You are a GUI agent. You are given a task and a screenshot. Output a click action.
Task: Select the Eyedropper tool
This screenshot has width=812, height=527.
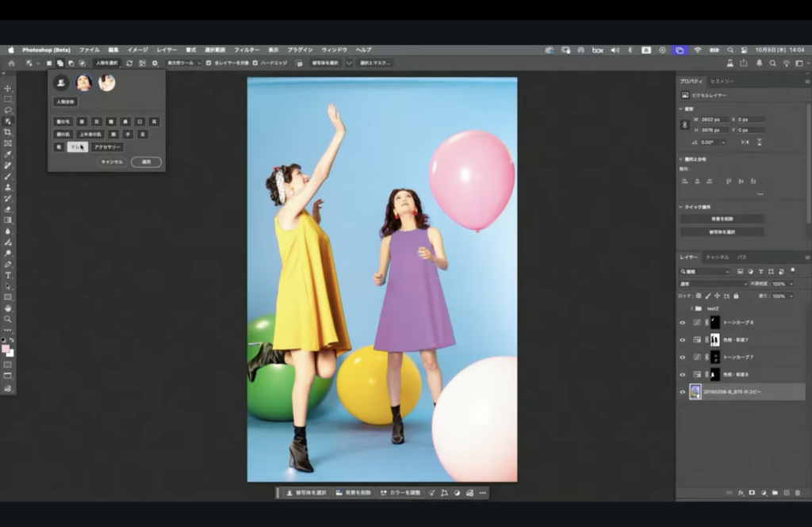point(8,154)
